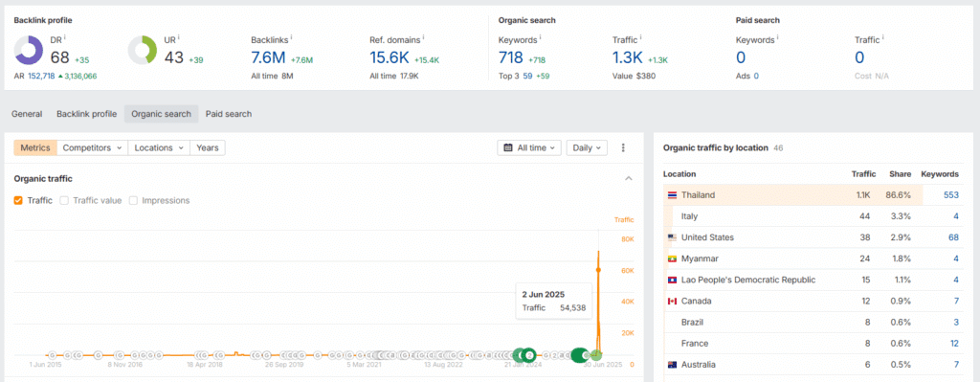Click the Ads 0 value
The image size is (980, 382).
(756, 76)
